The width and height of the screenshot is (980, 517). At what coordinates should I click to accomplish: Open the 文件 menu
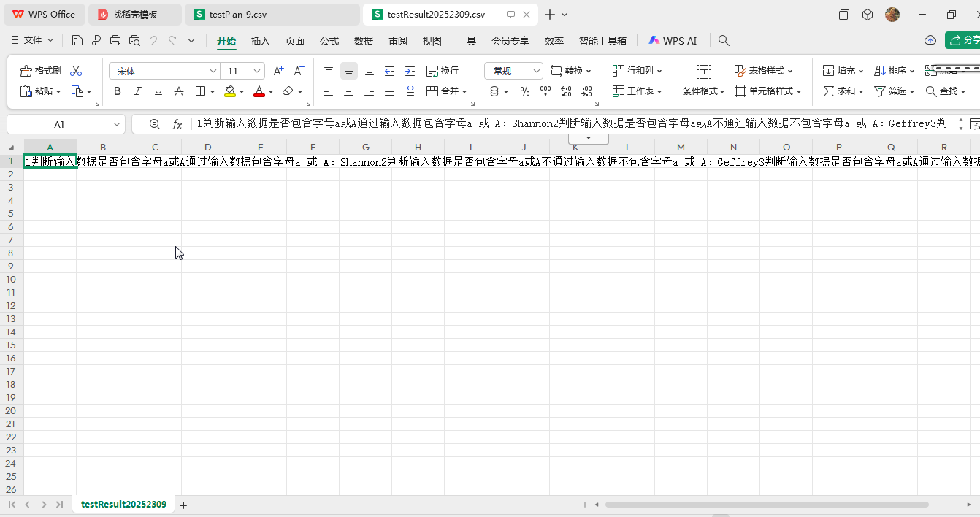pyautogui.click(x=33, y=40)
